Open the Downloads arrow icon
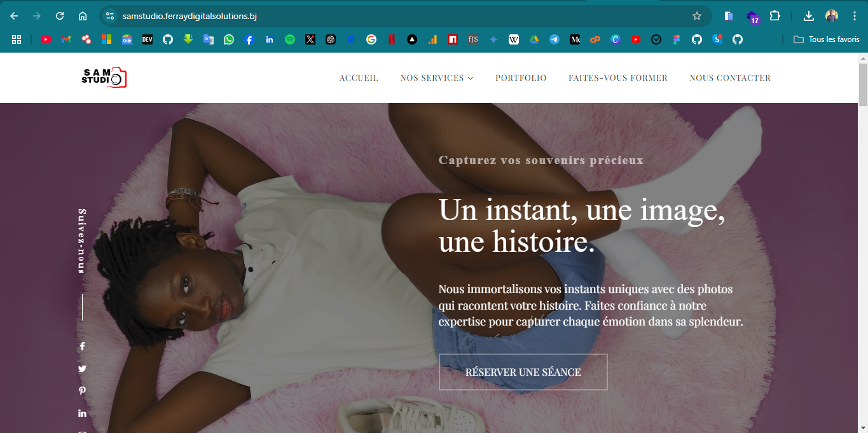 point(809,16)
